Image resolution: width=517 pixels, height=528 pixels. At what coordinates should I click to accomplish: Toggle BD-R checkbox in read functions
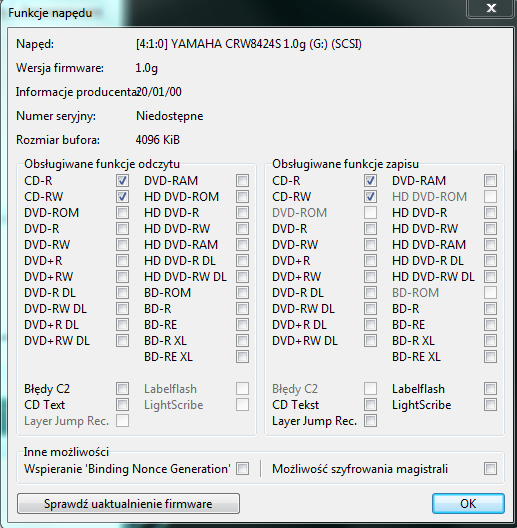pyautogui.click(x=243, y=308)
